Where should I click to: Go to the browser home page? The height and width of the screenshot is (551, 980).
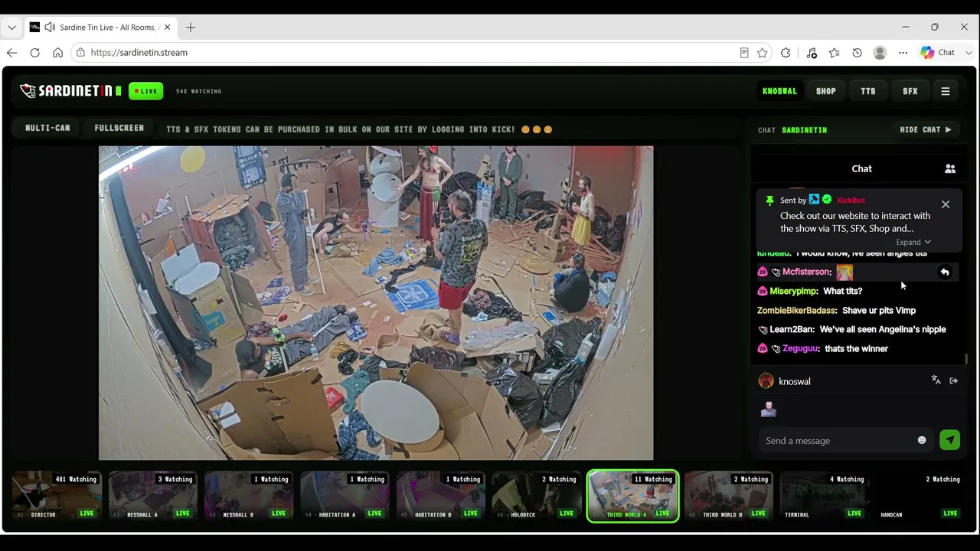[x=57, y=53]
